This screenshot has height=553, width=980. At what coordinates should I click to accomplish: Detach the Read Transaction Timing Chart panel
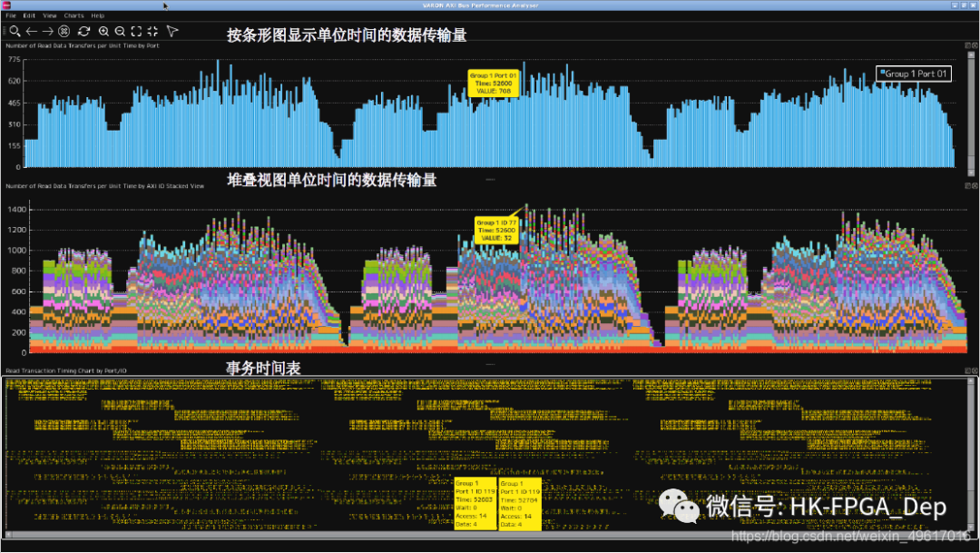967,370
